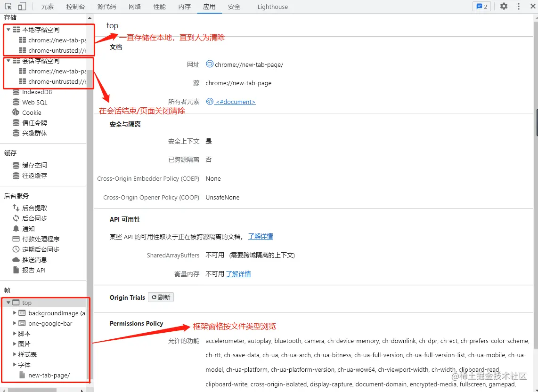
Task: Expand the backgroundImage frame
Action: (15, 313)
